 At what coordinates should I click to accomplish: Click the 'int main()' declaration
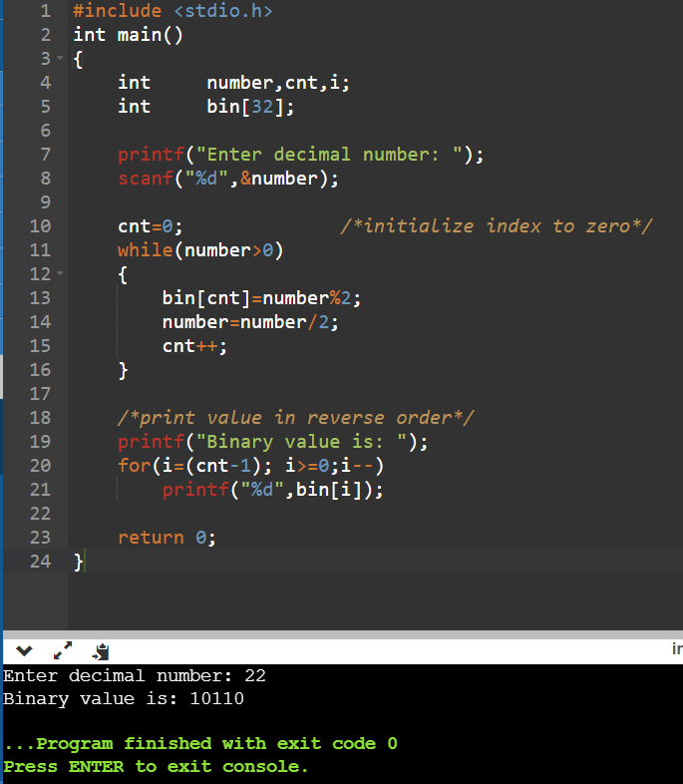tap(128, 35)
